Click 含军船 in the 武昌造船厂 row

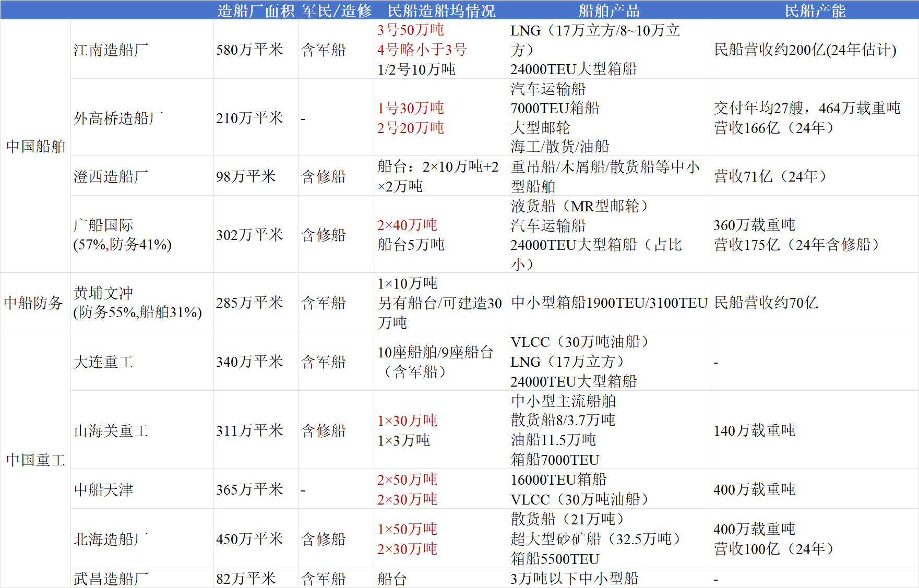click(324, 579)
